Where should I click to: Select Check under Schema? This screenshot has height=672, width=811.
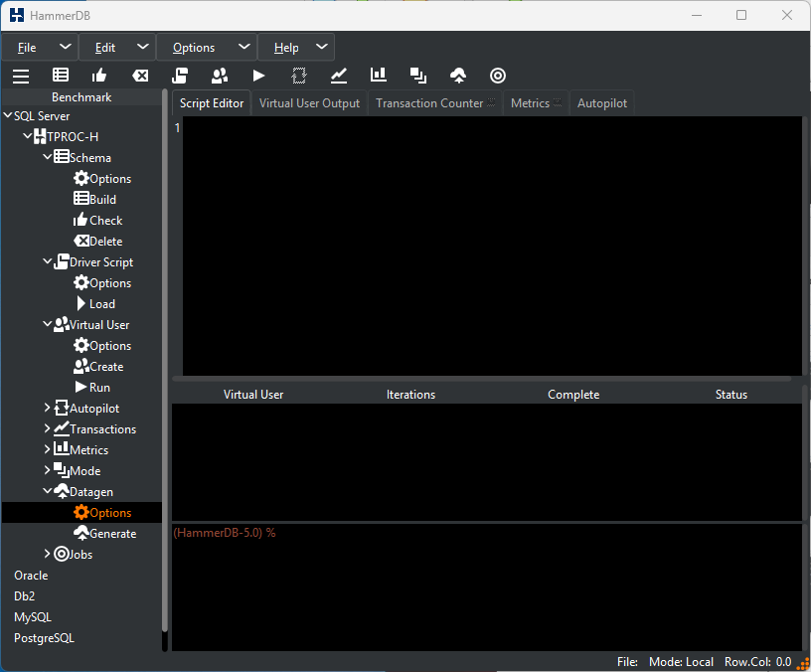click(97, 221)
